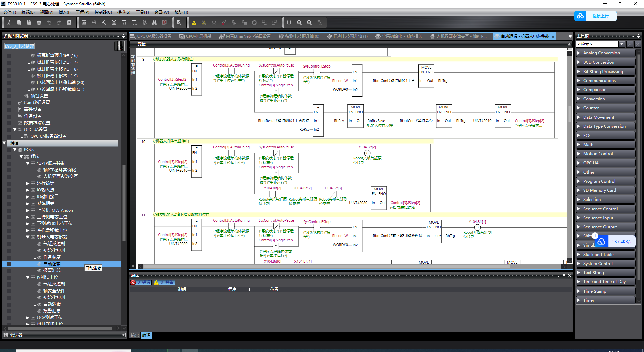
Task: Reset zoom to 100% icon
Action: (x=319, y=23)
